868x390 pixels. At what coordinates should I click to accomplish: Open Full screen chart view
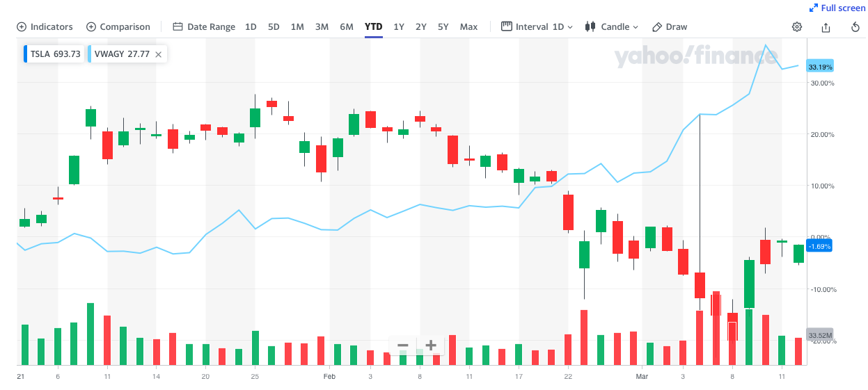[x=837, y=8]
